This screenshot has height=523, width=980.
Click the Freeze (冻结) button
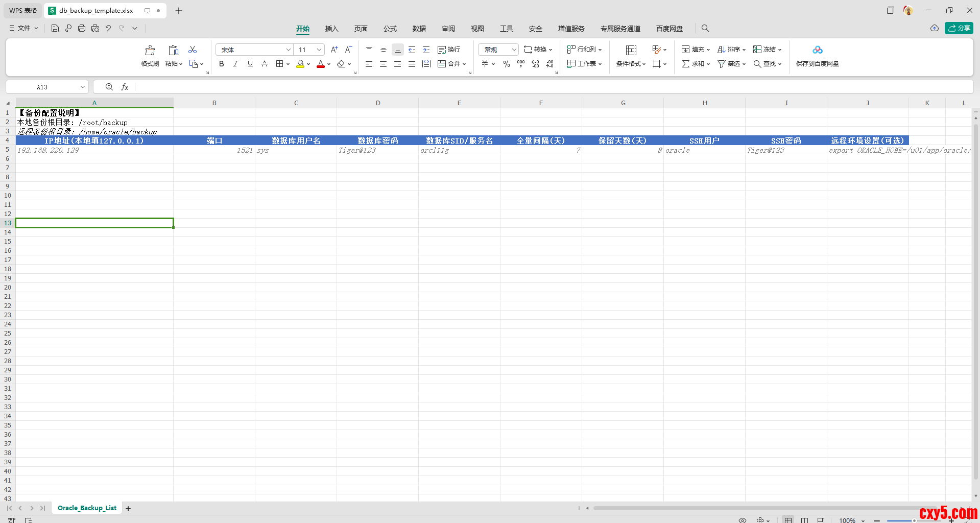coord(767,50)
